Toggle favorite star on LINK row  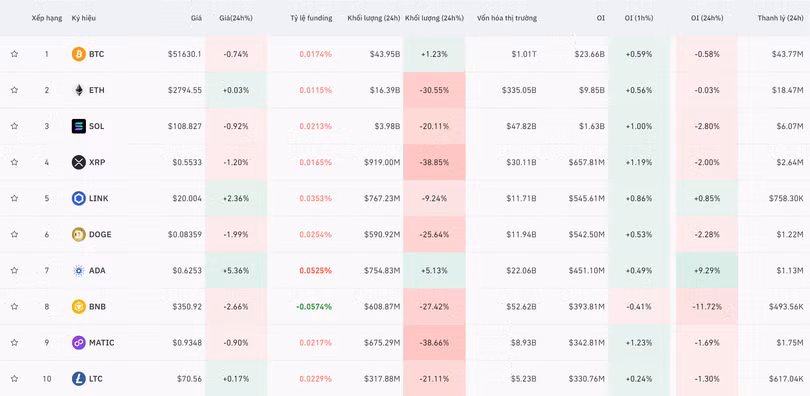click(x=14, y=198)
